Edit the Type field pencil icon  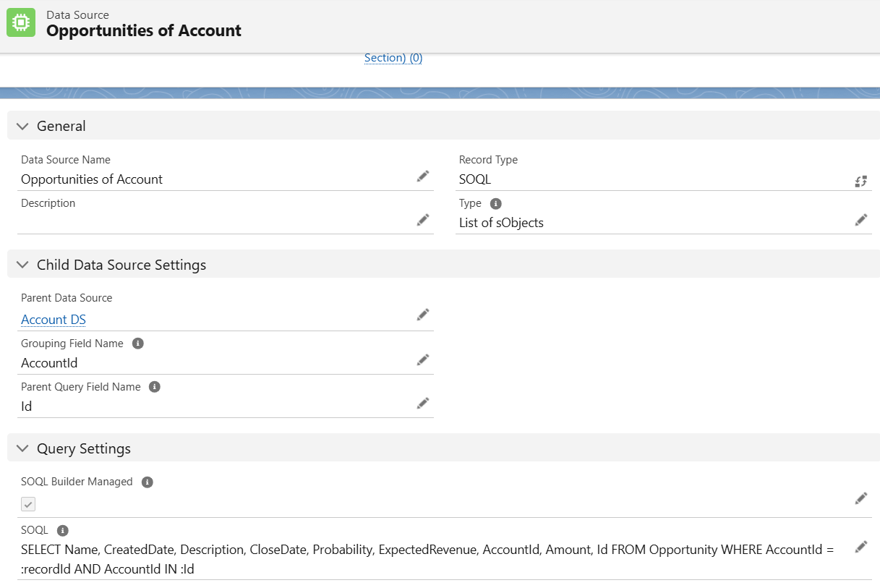click(860, 220)
